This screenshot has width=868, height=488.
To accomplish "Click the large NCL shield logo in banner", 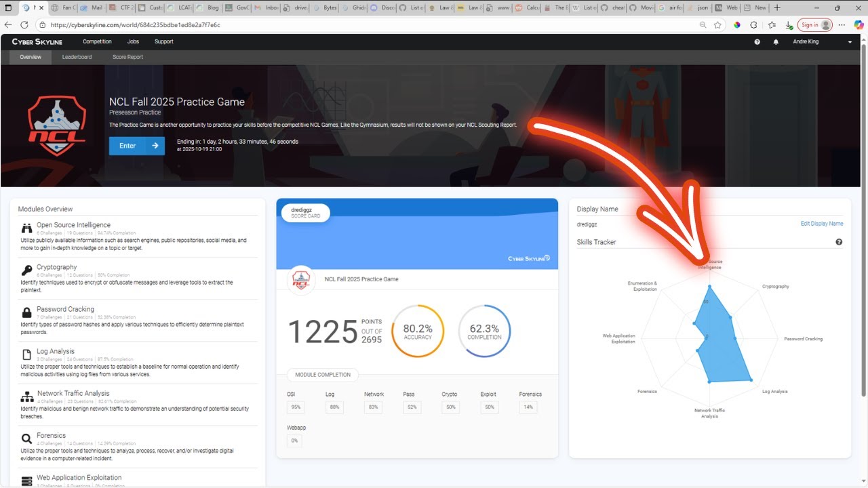I will [57, 126].
